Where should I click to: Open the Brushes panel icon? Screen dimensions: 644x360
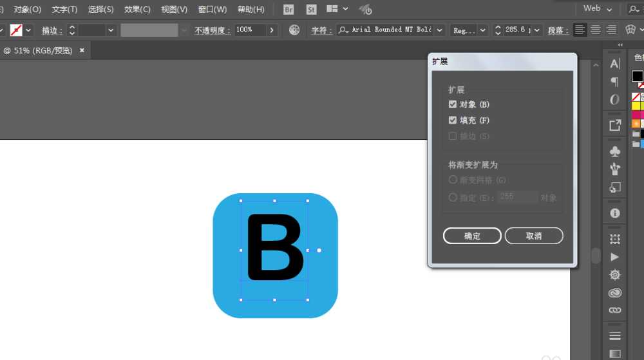pos(615,169)
